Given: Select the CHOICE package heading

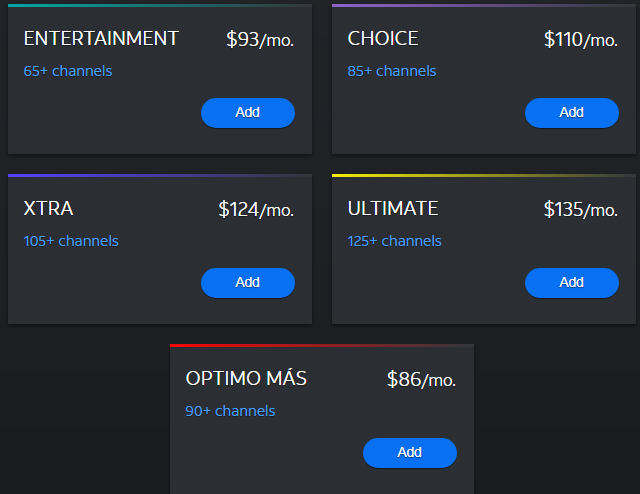Looking at the screenshot, I should [x=383, y=39].
